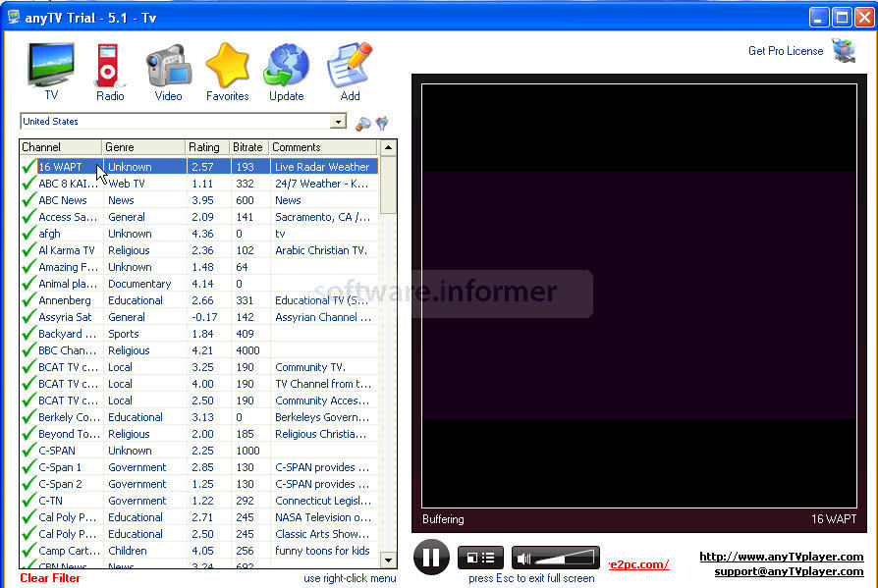878x588 pixels.
Task: Show the Favorites list
Action: [x=227, y=72]
